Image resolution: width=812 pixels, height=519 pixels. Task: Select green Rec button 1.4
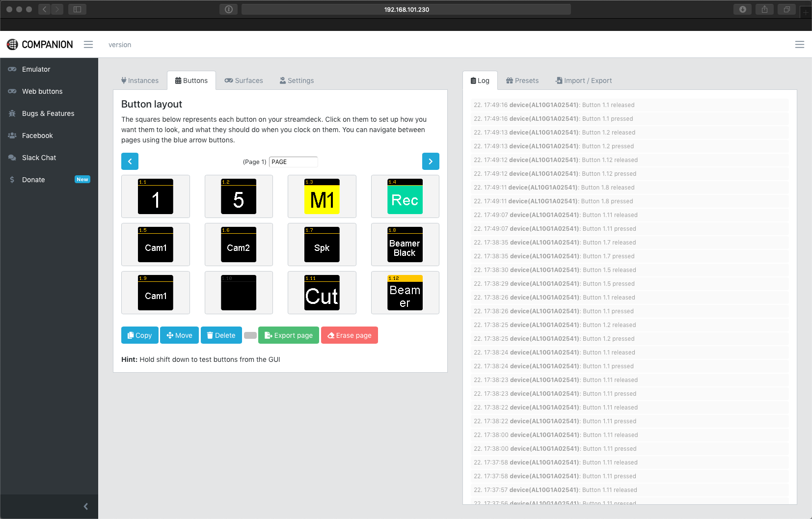[x=405, y=196]
